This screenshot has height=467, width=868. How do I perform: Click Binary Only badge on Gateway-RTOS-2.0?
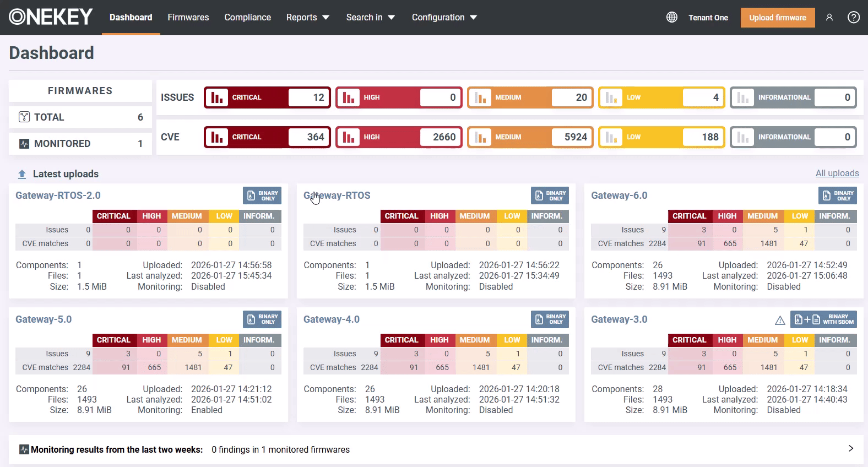(x=262, y=196)
